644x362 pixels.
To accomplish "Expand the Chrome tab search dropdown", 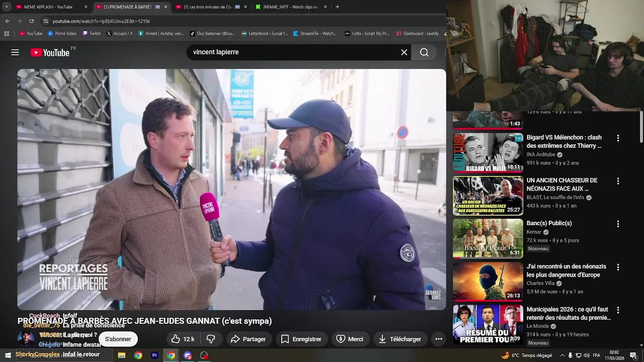I will click(x=7, y=7).
